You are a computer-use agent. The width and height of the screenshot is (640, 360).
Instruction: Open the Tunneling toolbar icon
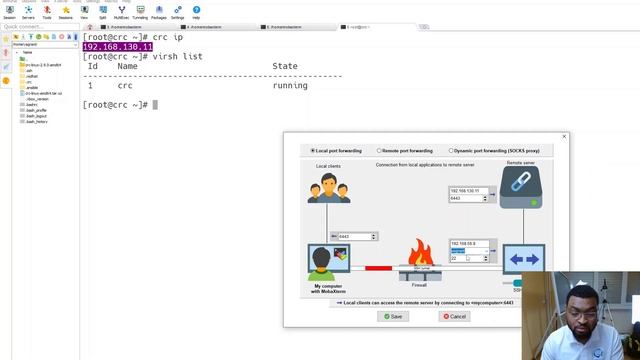(x=140, y=12)
